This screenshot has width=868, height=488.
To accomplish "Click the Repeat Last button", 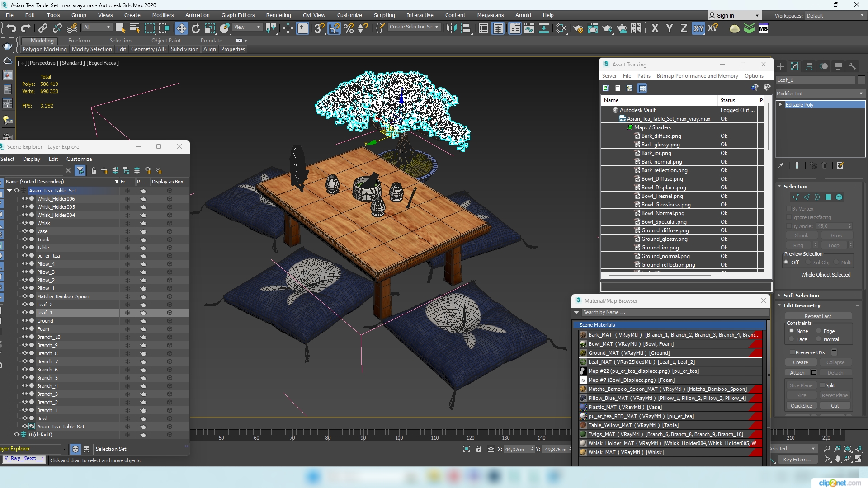I will click(x=818, y=316).
